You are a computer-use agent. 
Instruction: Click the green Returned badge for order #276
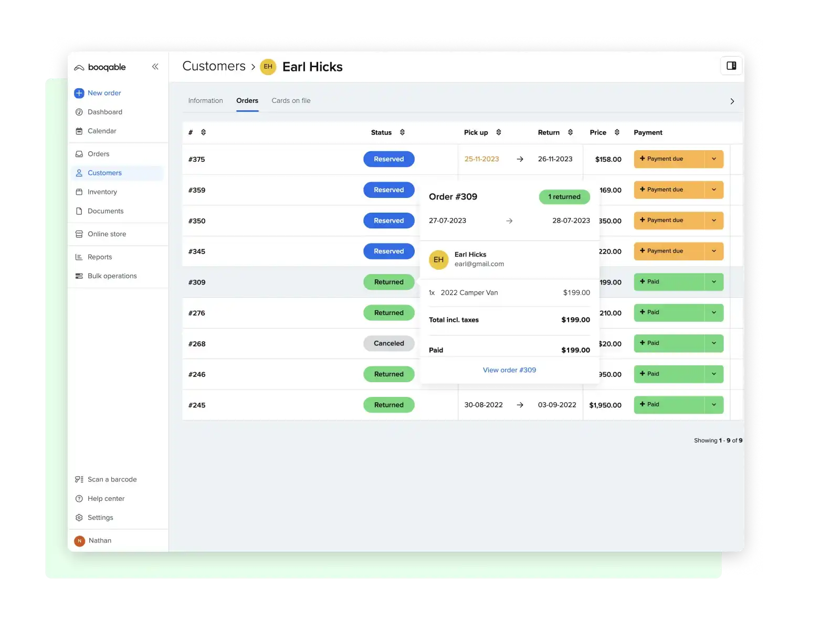388,313
